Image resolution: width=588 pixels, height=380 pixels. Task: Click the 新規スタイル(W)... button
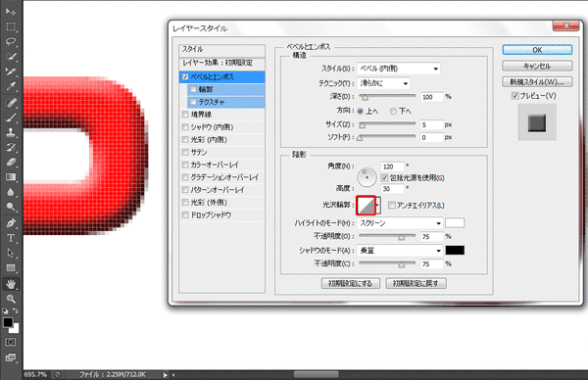pyautogui.click(x=537, y=81)
